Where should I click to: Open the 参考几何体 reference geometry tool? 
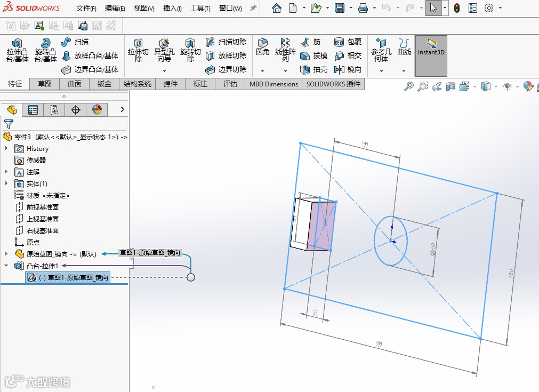(x=381, y=51)
